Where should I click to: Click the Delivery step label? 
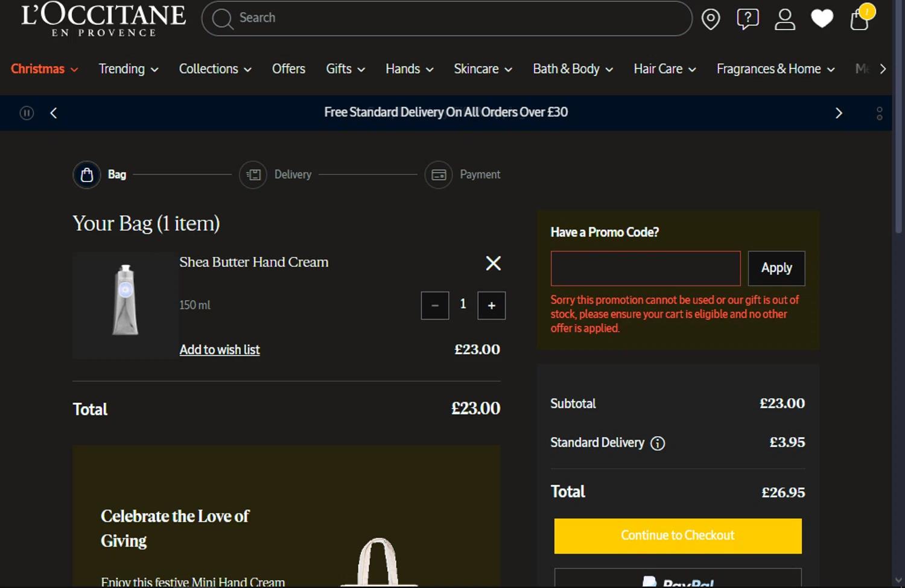point(293,174)
